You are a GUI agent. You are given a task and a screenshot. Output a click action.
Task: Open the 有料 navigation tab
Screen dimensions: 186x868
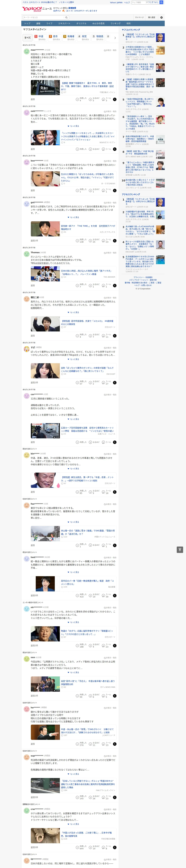pos(128,24)
